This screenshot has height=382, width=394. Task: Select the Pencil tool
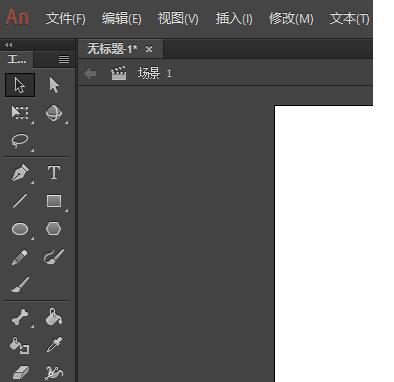pos(19,257)
